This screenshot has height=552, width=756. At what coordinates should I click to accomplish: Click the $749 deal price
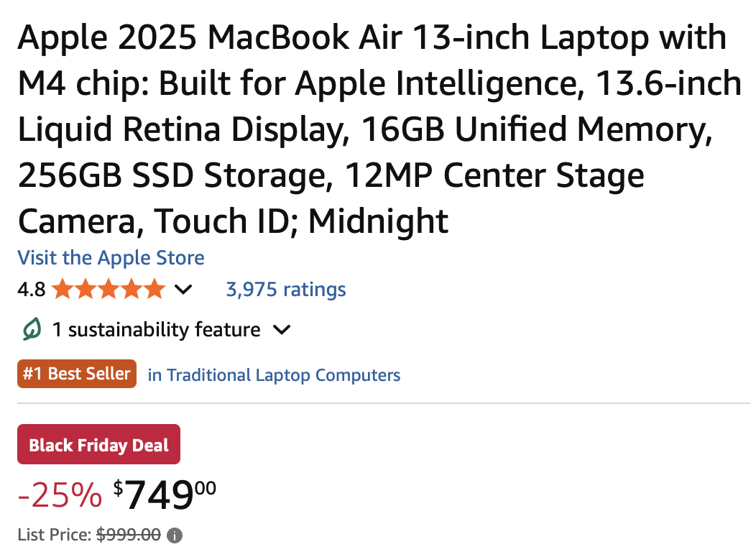tap(165, 494)
